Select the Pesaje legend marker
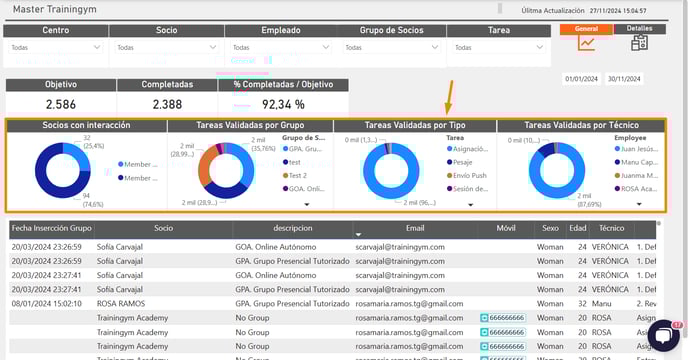 pyautogui.click(x=449, y=162)
